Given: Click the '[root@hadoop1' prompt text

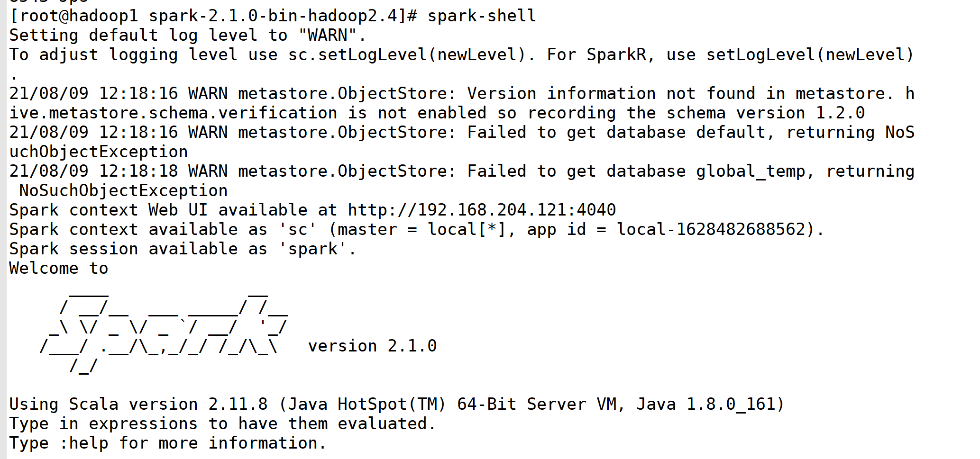Looking at the screenshot, I should click(74, 16).
